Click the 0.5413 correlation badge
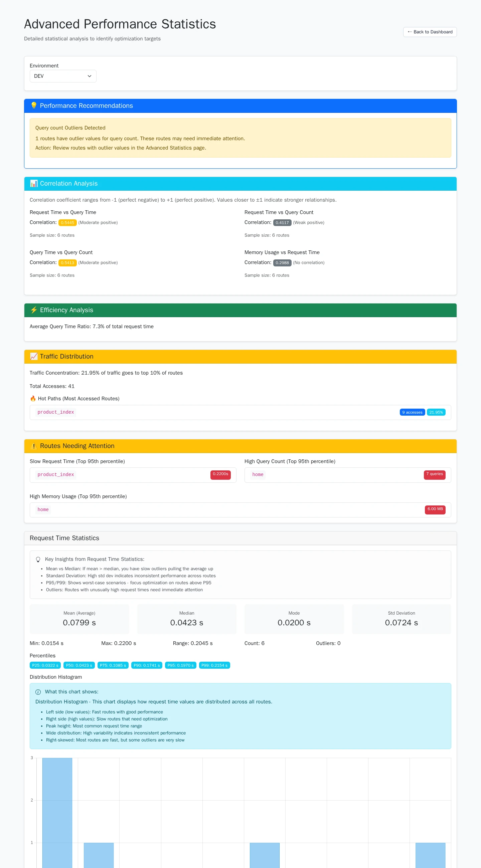The width and height of the screenshot is (481, 868). point(67,263)
